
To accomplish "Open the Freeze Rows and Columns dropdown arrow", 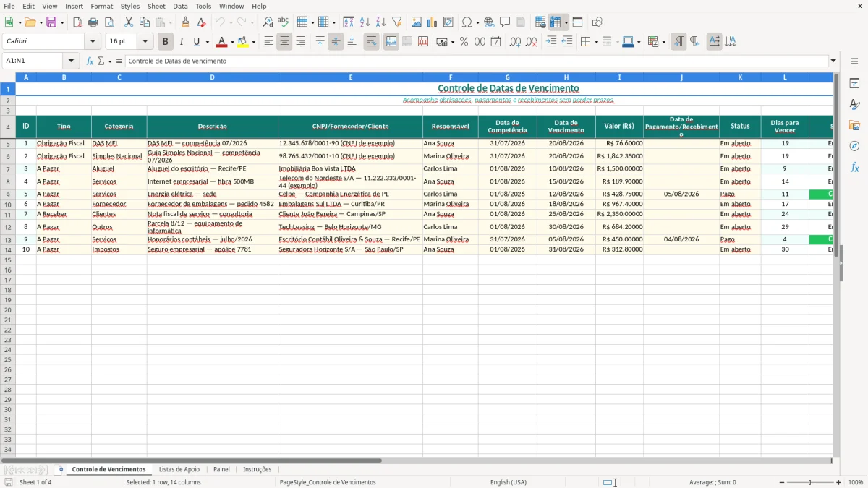I will [566, 22].
